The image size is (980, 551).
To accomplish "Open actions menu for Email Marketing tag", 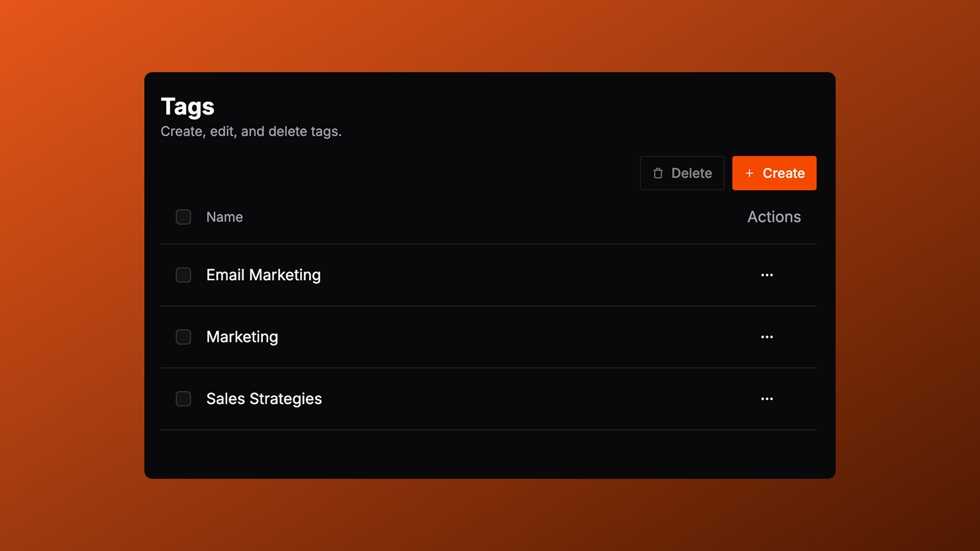I will pos(767,275).
